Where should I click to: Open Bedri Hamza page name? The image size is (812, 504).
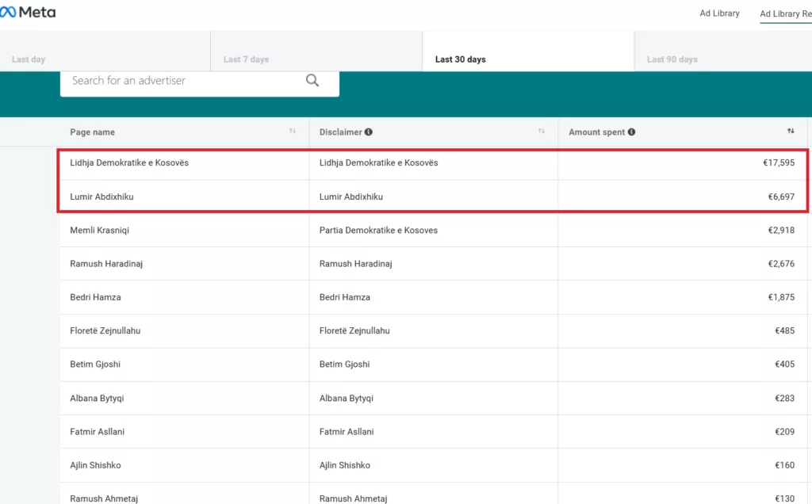pyautogui.click(x=95, y=297)
